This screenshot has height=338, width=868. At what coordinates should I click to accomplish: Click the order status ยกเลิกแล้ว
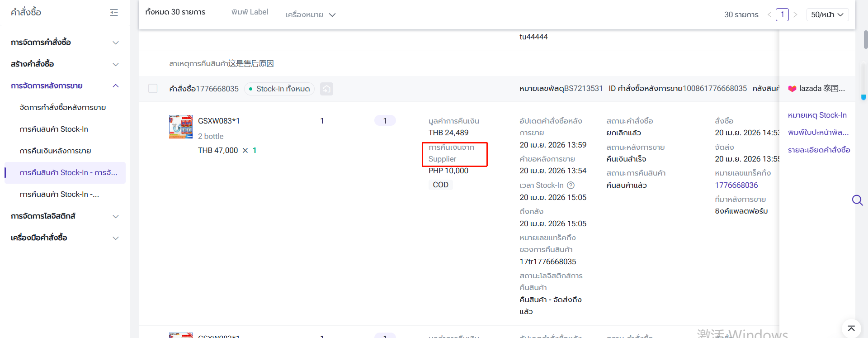pos(624,133)
